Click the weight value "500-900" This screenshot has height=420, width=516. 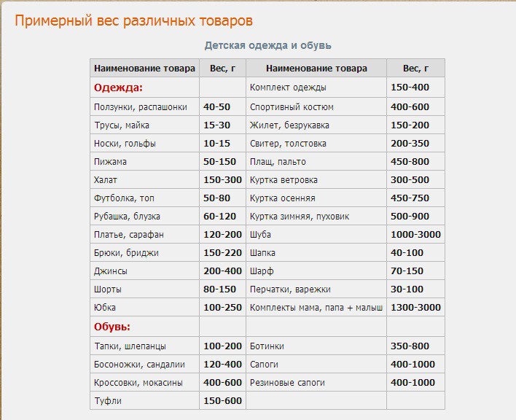410,217
